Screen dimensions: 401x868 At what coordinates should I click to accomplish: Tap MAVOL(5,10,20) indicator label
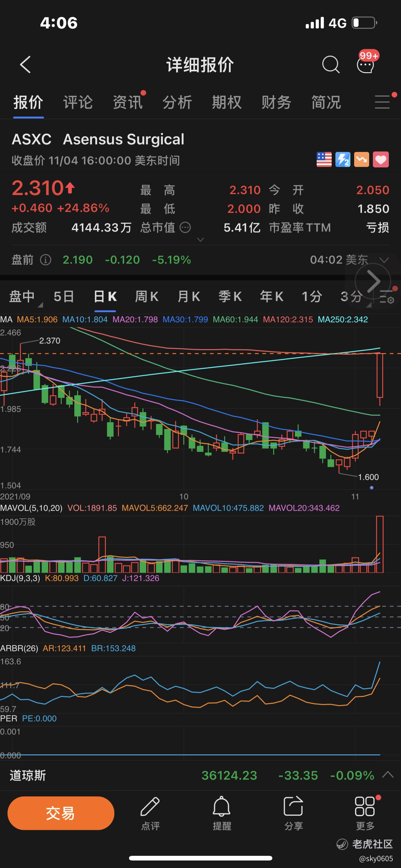[31, 508]
